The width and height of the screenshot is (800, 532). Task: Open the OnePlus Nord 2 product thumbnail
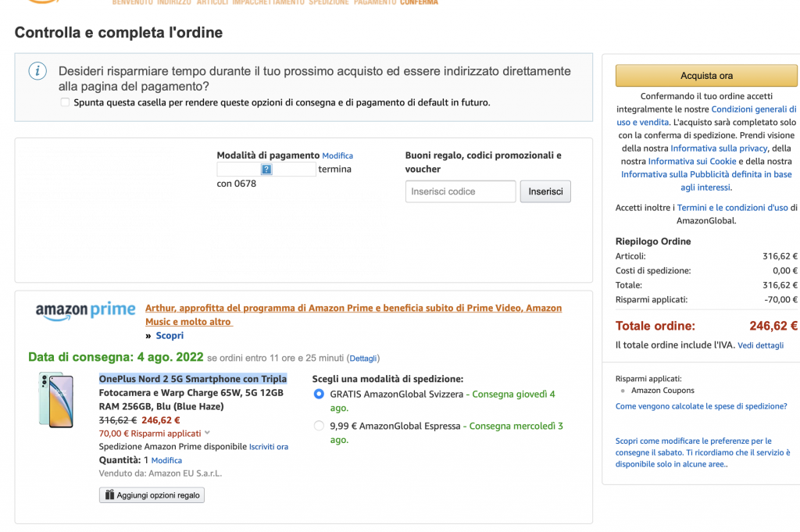56,400
